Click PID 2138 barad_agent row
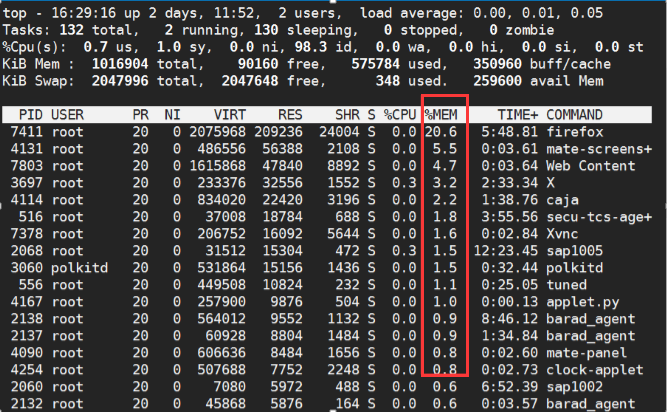The width and height of the screenshot is (667, 412). pos(327,319)
